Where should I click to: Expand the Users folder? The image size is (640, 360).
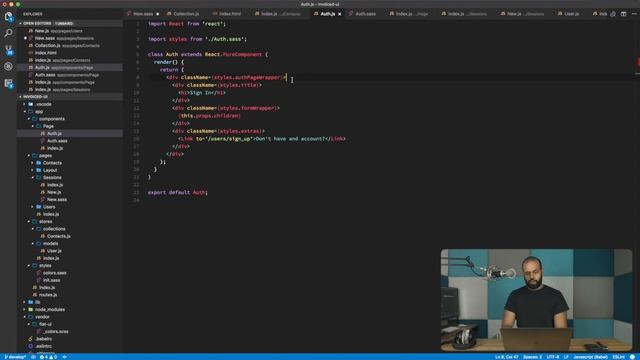[33, 207]
